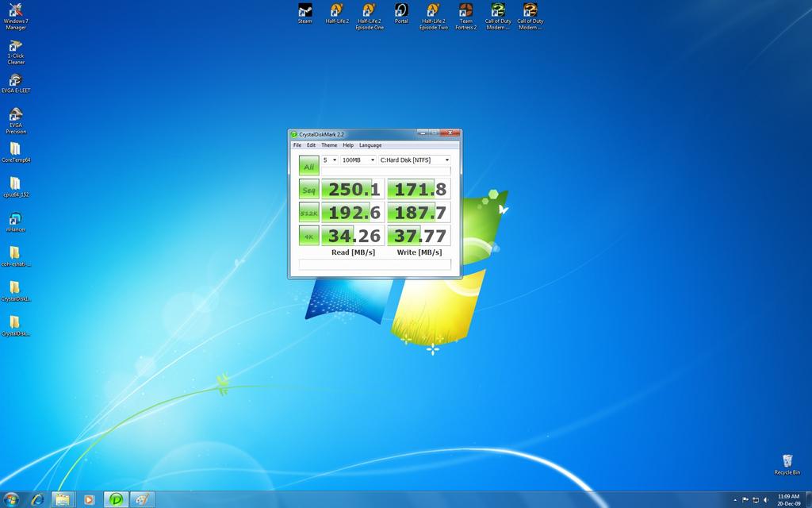Image resolution: width=812 pixels, height=508 pixels.
Task: Click the 512K write result 187.7
Action: 419,213
